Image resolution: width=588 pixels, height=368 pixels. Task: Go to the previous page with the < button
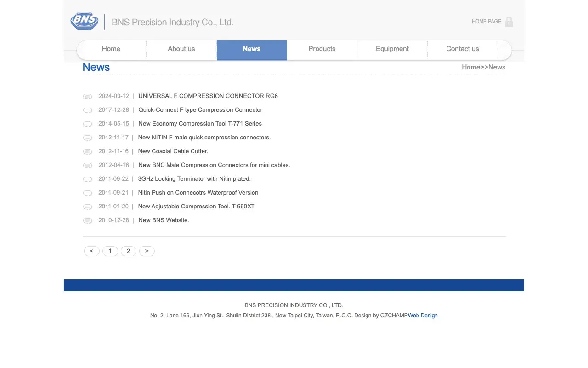tap(92, 251)
